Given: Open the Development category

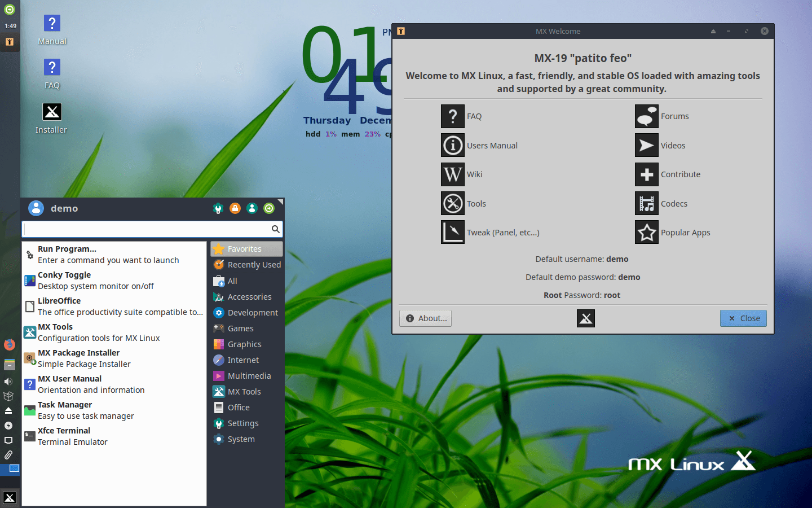Looking at the screenshot, I should tap(247, 312).
